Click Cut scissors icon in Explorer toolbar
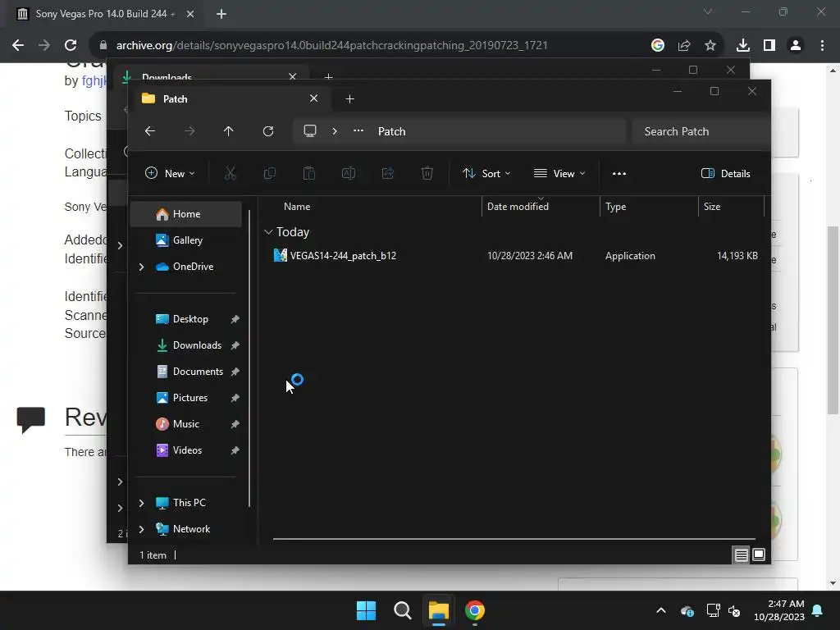The width and height of the screenshot is (840, 630). pyautogui.click(x=230, y=173)
